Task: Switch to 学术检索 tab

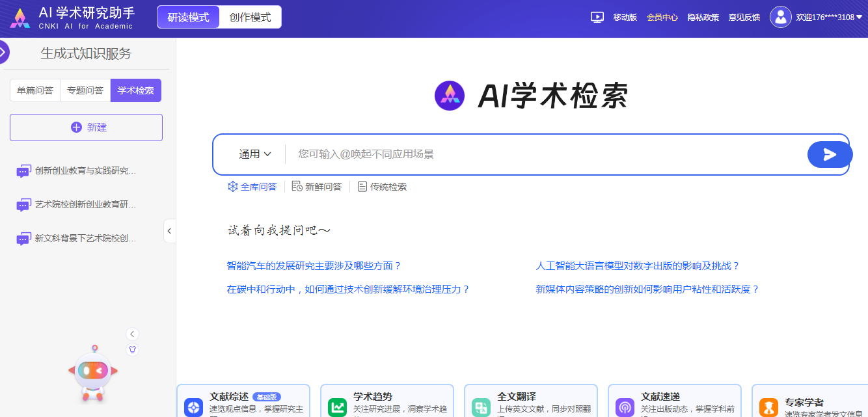Action: (136, 90)
